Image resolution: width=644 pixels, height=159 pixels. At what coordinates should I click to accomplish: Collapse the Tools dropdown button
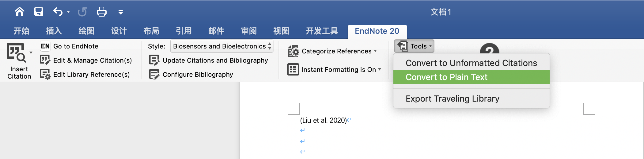tap(414, 46)
